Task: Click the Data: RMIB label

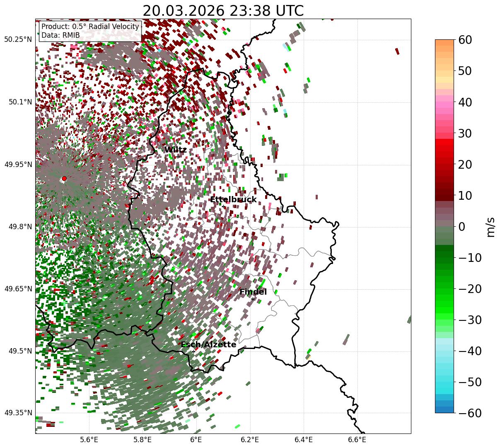Action: (x=60, y=36)
